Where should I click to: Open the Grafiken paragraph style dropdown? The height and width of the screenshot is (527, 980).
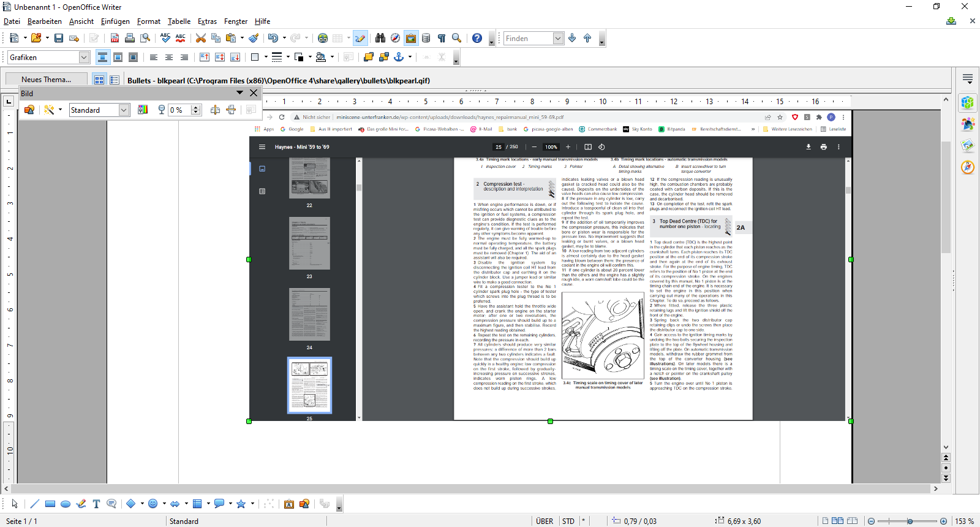tap(84, 57)
